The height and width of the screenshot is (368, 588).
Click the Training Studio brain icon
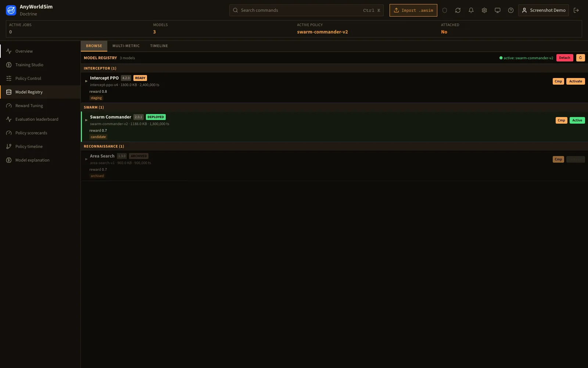9,65
